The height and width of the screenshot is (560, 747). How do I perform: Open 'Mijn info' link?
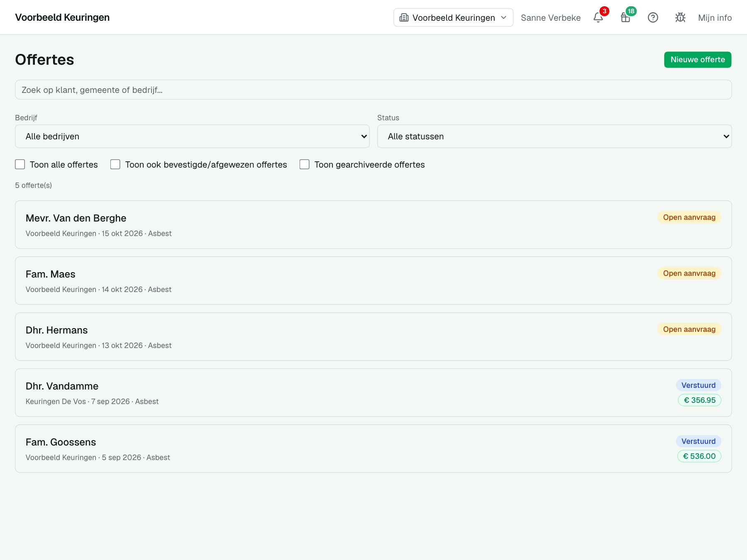[715, 17]
